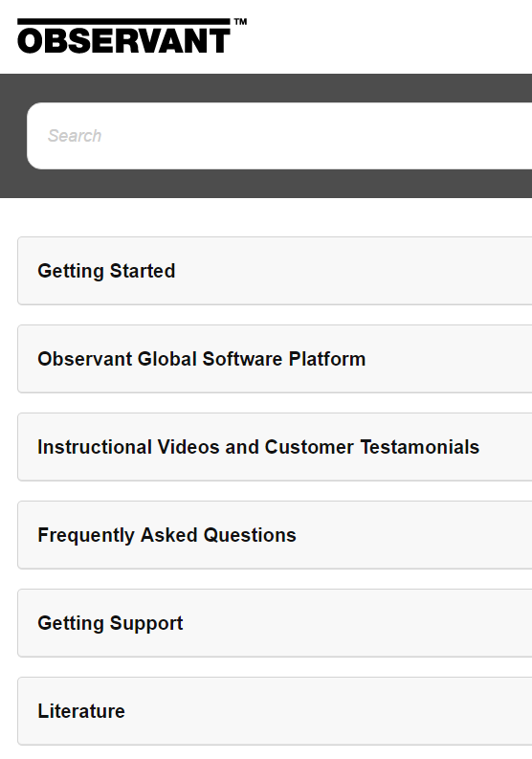Open Frequently Asked Questions section
The height and width of the screenshot is (759, 532).
275,535
